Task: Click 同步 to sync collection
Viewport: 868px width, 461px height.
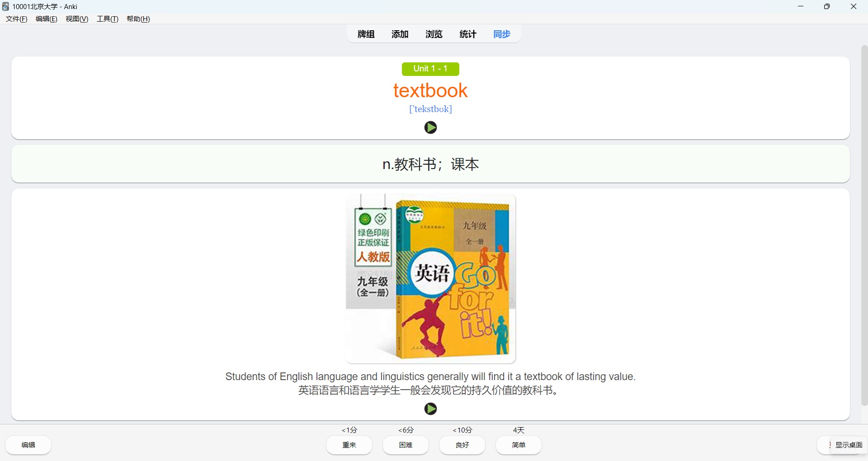Action: 502,34
